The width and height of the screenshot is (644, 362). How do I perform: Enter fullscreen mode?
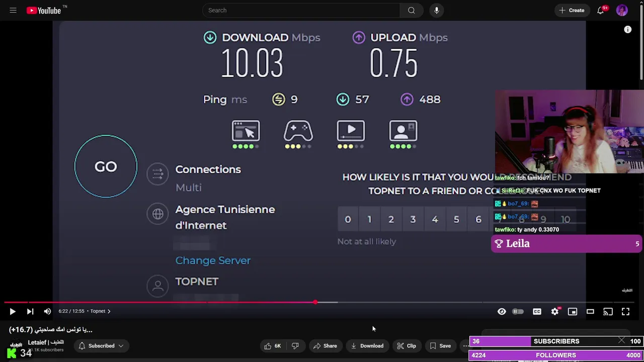625,312
